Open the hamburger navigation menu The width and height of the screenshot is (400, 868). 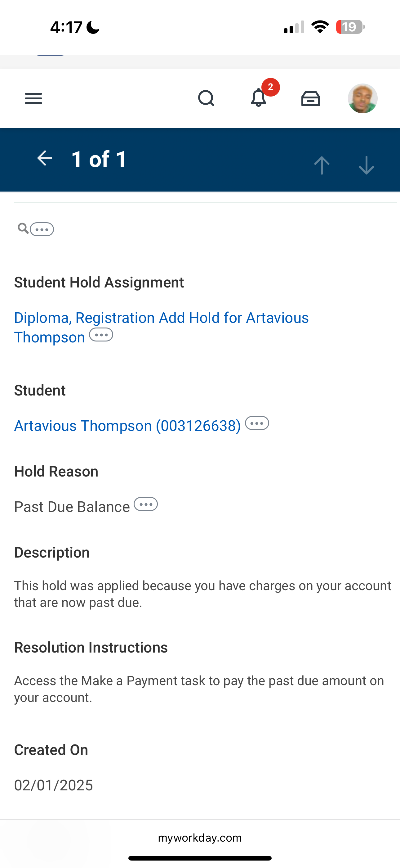pyautogui.click(x=33, y=98)
